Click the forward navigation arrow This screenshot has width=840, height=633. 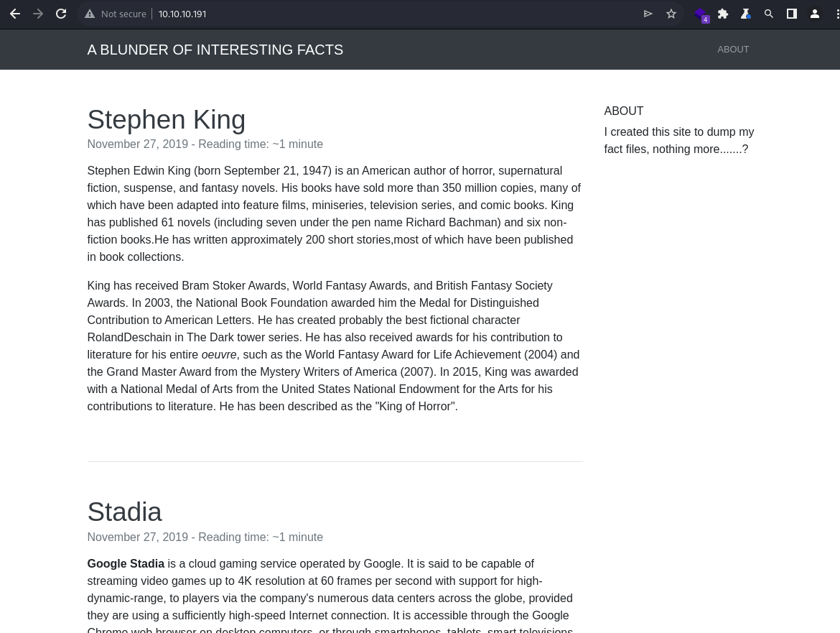coord(38,14)
